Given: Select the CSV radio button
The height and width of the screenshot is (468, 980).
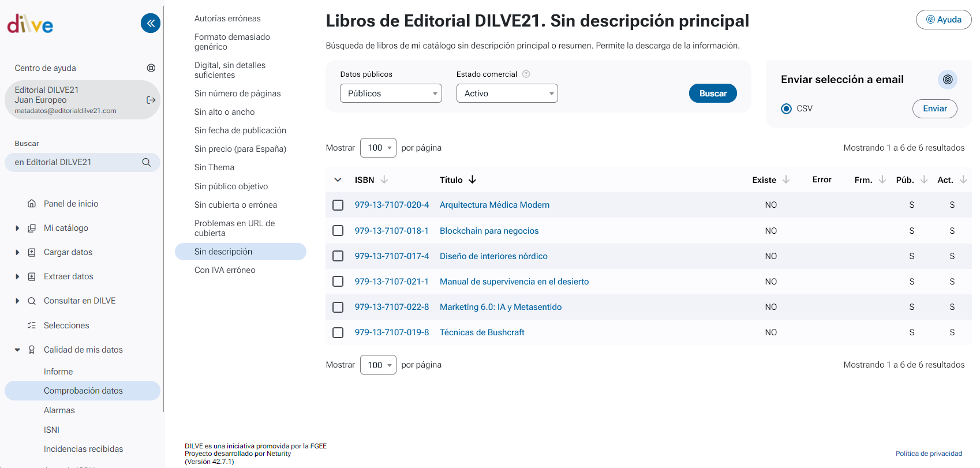Looking at the screenshot, I should 786,108.
